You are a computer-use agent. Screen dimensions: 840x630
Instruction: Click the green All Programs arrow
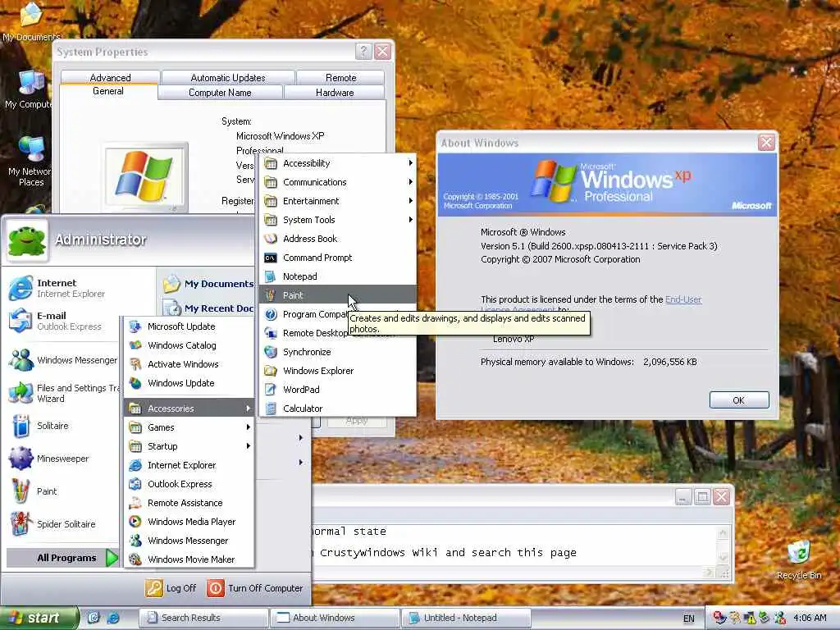[112, 558]
